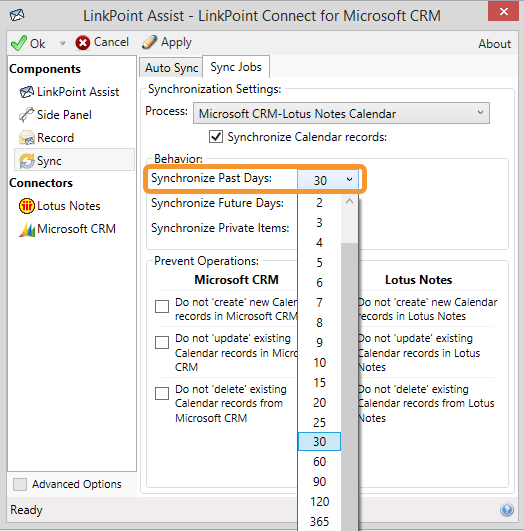This screenshot has width=524, height=531.
Task: Select the Side Panel component icon
Action: [27, 115]
